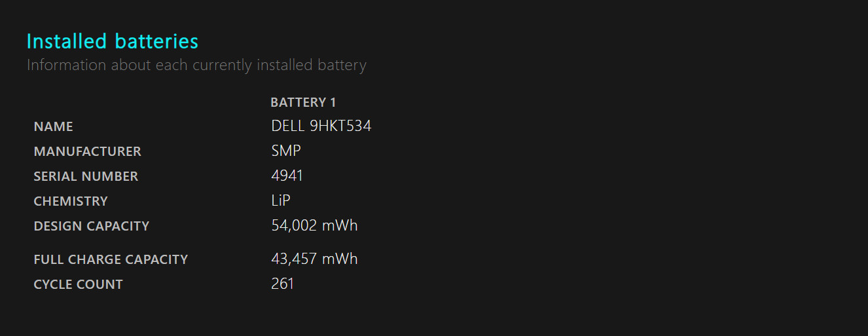Viewport: 868px width, 336px height.
Task: Click the MANUFACTURER row label
Action: click(88, 151)
